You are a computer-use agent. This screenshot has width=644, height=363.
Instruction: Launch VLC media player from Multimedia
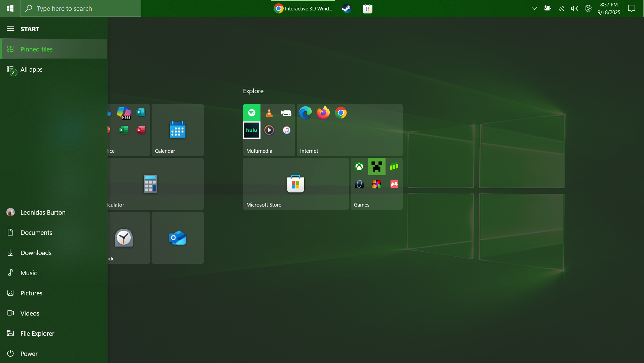pos(269,113)
